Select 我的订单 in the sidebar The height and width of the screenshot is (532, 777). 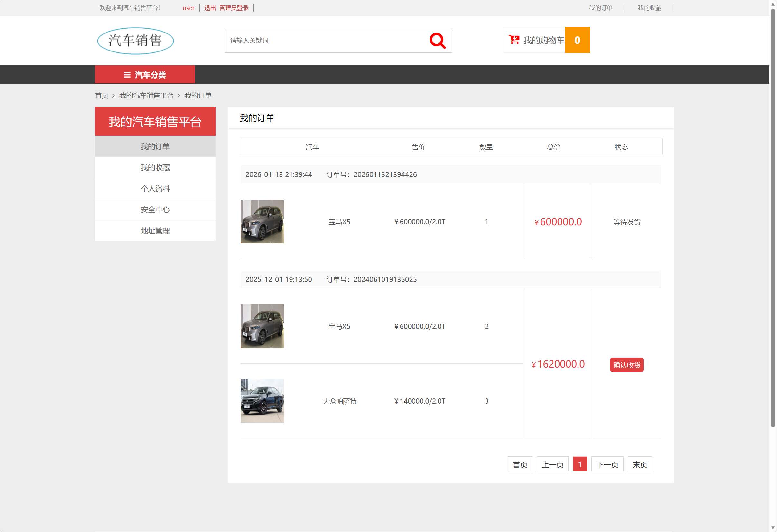pos(155,146)
